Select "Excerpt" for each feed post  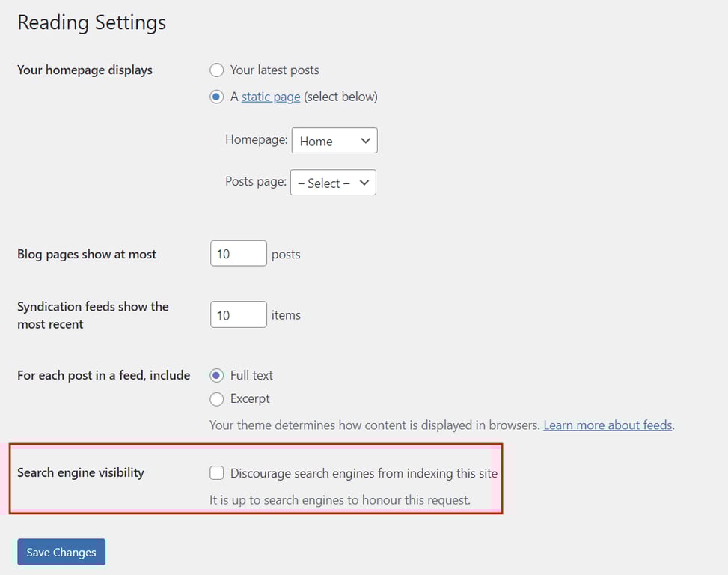[x=216, y=398]
